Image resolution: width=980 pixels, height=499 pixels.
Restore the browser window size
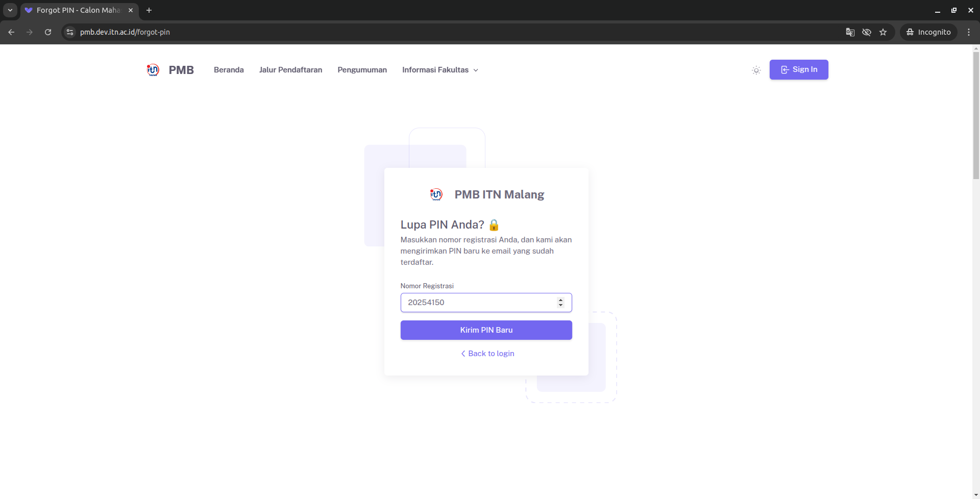[x=954, y=10]
